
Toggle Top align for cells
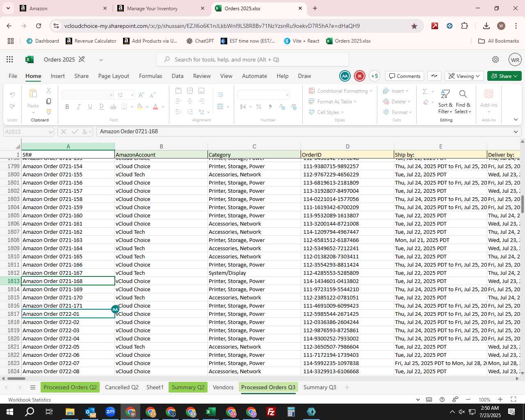(x=178, y=91)
